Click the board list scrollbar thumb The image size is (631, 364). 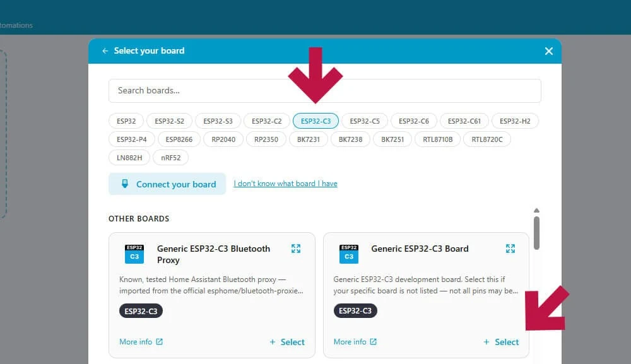coord(536,233)
